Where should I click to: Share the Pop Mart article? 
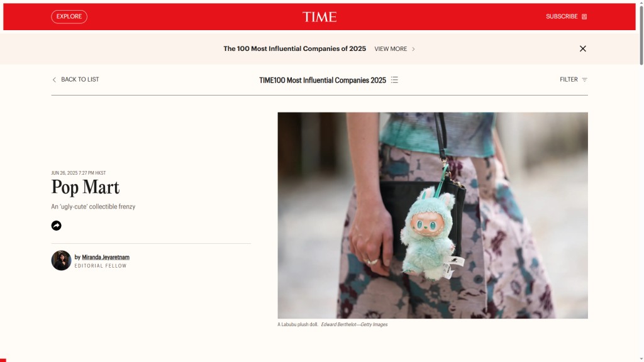[56, 226]
